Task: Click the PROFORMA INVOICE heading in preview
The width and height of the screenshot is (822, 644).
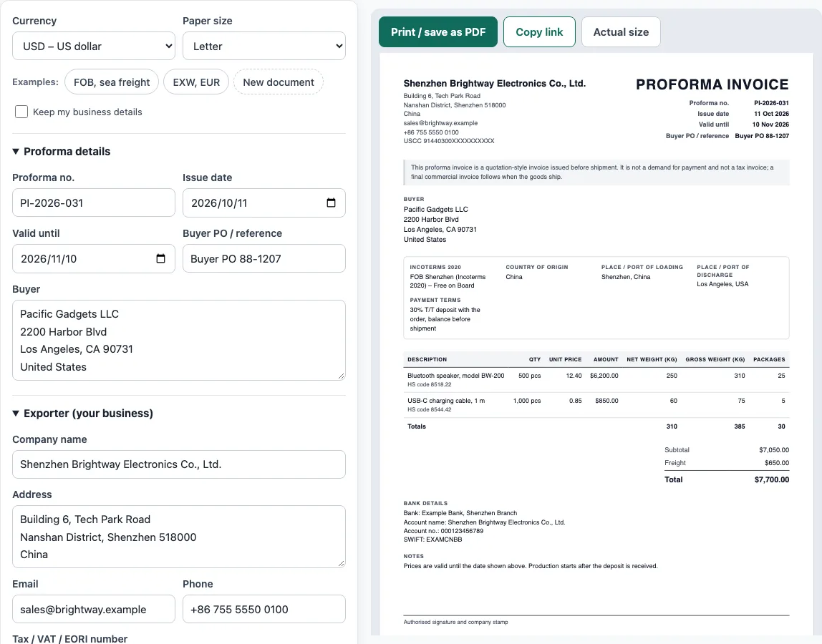Action: coord(712,84)
